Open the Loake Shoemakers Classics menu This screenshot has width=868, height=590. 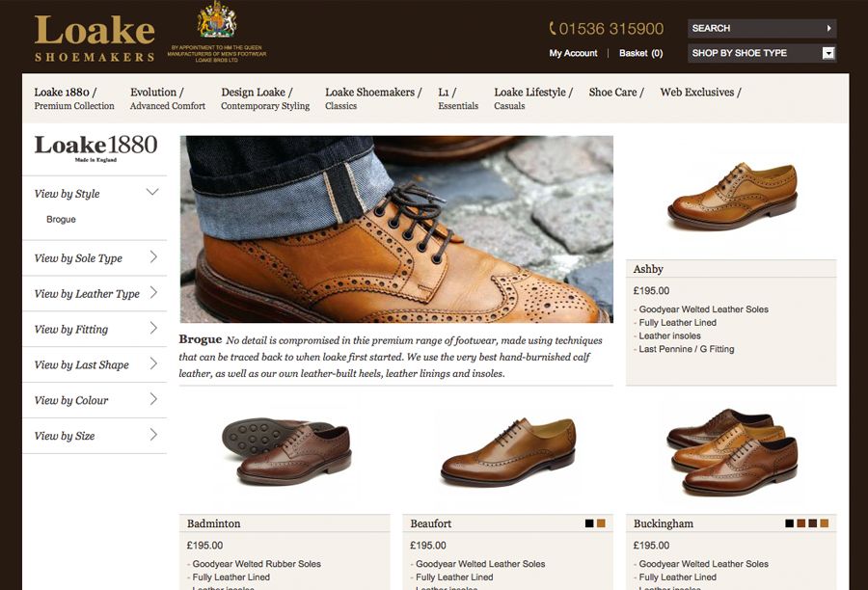coord(373,98)
